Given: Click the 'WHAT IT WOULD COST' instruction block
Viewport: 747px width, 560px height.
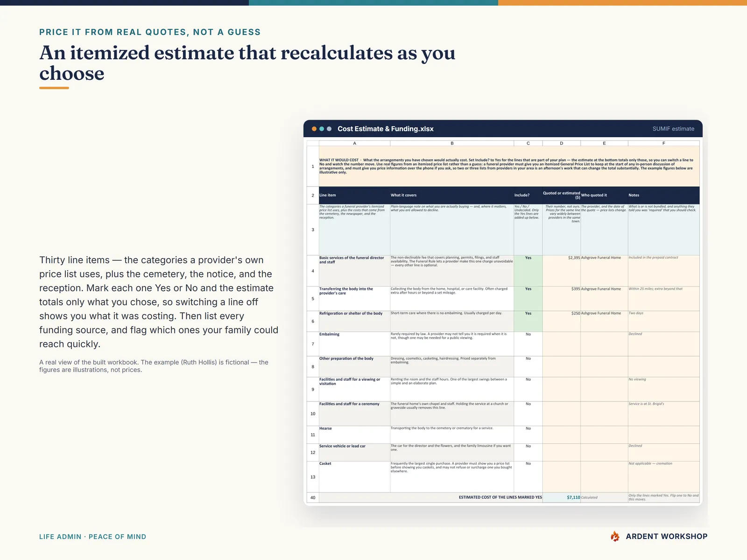Looking at the screenshot, I should point(509,166).
